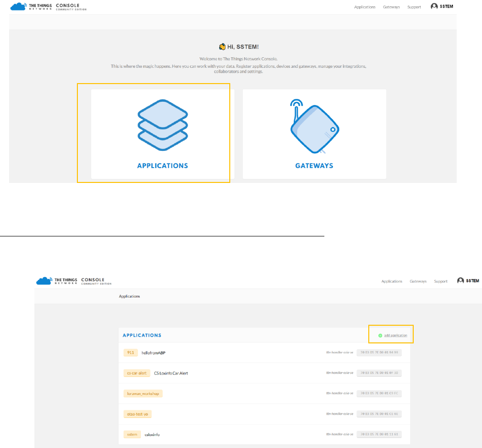482x448 pixels.
Task: Click ttn-handler-asia-se in the otaa-test-yo row
Action: [x=340, y=414]
